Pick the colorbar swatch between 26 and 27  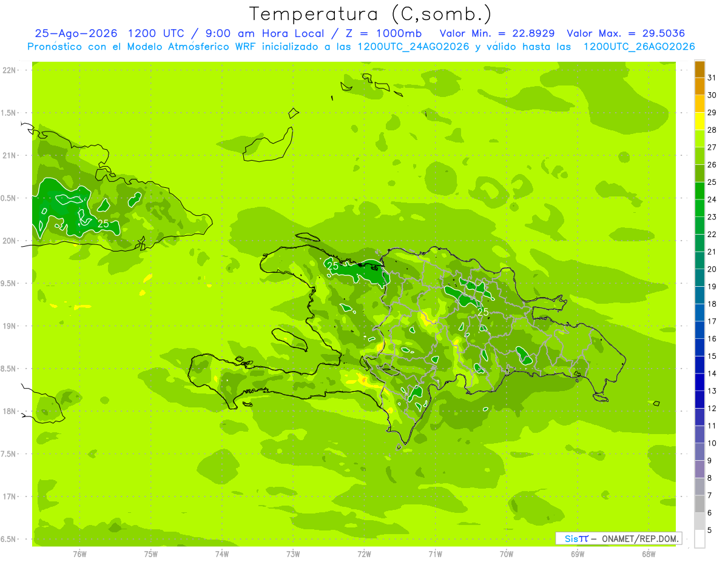pos(699,156)
